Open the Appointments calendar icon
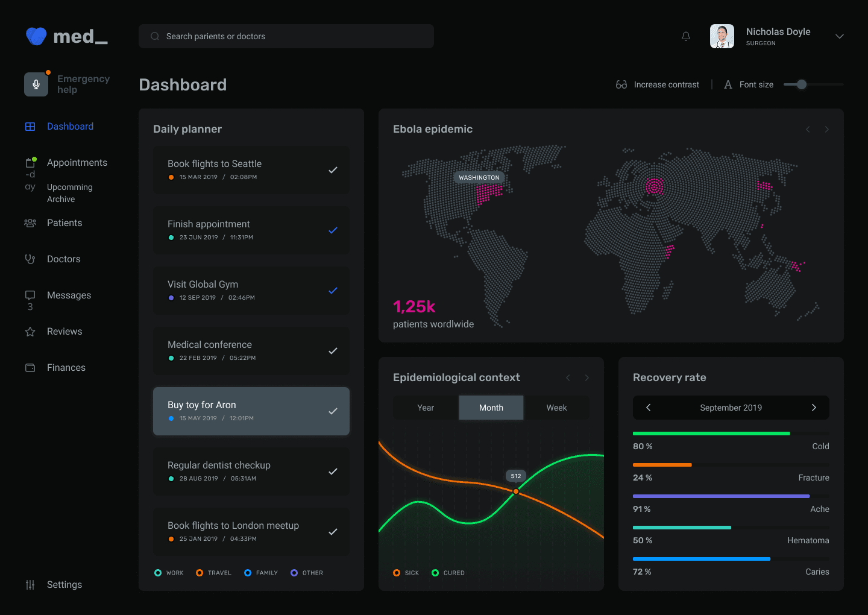The height and width of the screenshot is (615, 868). (30, 162)
